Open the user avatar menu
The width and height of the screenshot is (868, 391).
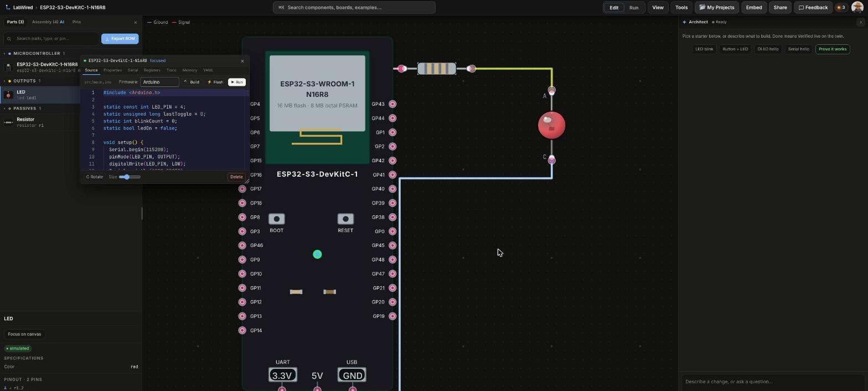pyautogui.click(x=857, y=7)
